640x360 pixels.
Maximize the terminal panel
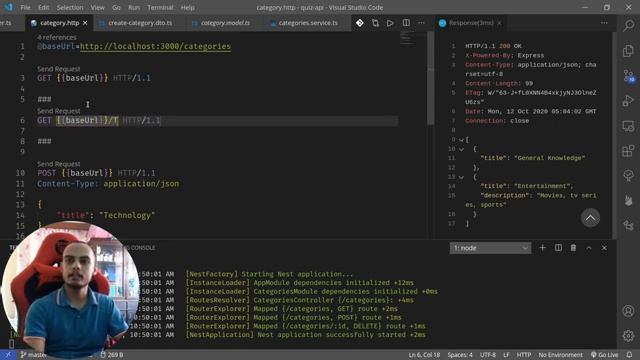[589, 248]
